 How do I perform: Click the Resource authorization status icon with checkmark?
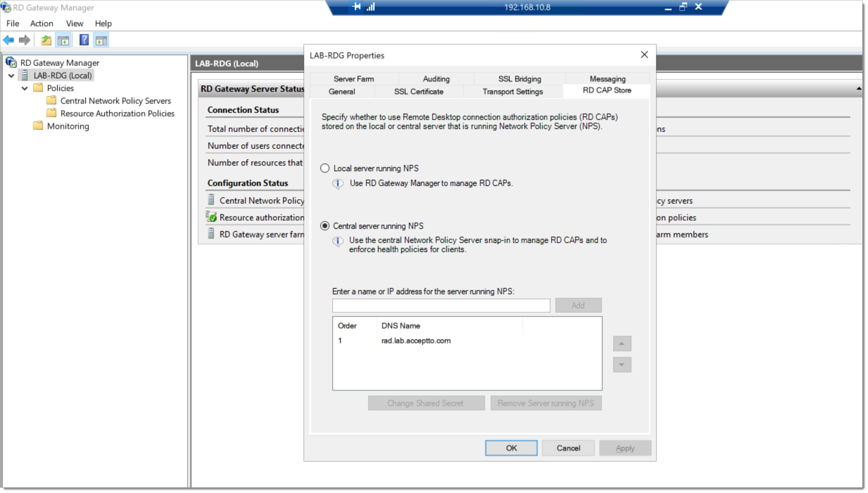pos(211,217)
